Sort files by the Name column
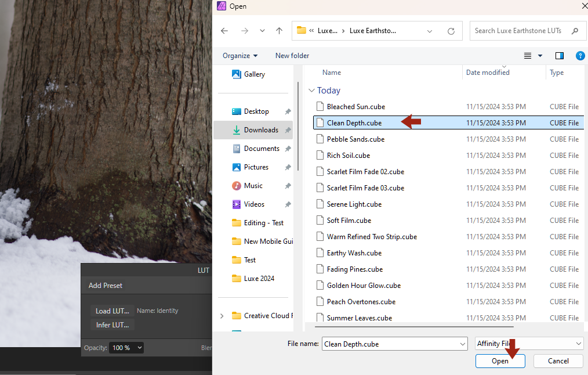 pos(332,72)
